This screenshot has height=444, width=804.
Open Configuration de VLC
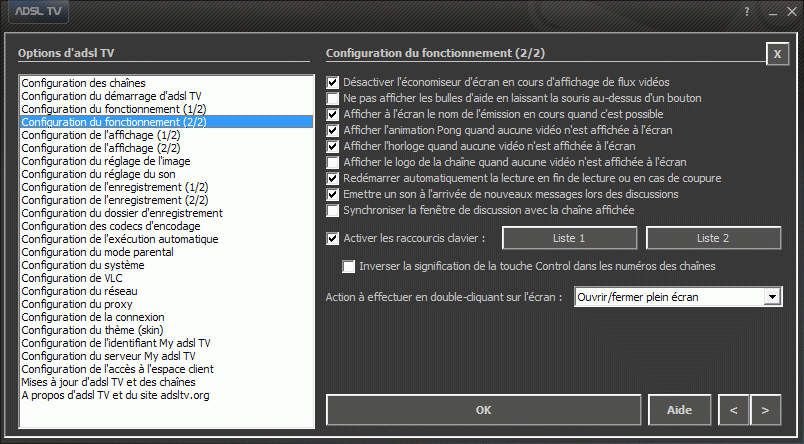tap(167, 278)
